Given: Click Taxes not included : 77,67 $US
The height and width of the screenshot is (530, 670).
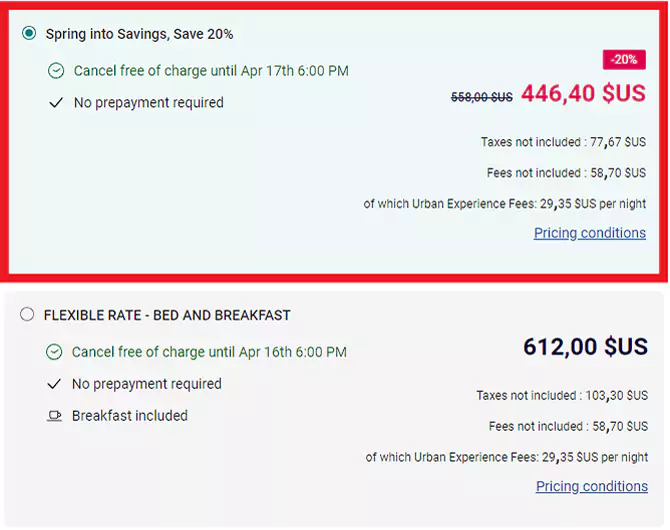Looking at the screenshot, I should 563,142.
